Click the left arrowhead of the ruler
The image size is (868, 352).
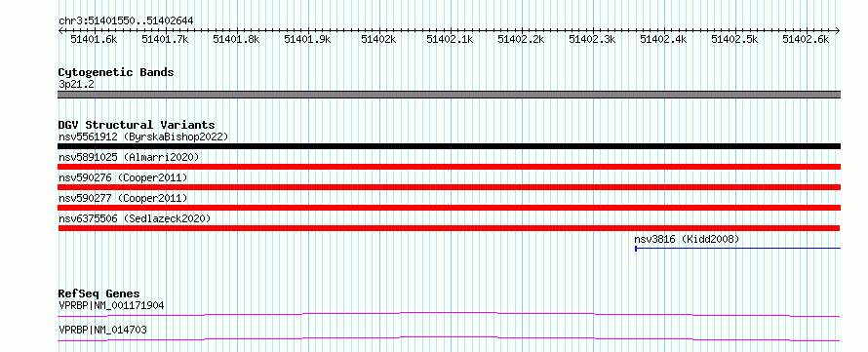pos(60,31)
